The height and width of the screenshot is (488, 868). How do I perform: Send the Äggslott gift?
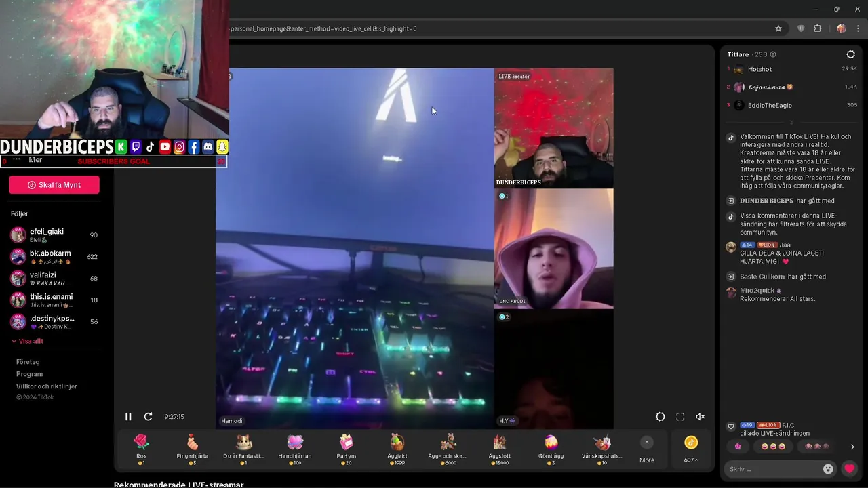pyautogui.click(x=500, y=449)
